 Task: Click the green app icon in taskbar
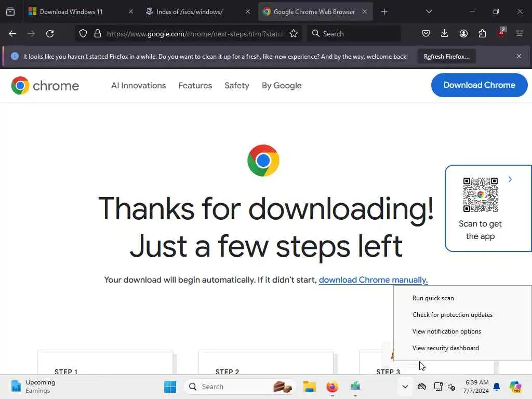pyautogui.click(x=355, y=387)
